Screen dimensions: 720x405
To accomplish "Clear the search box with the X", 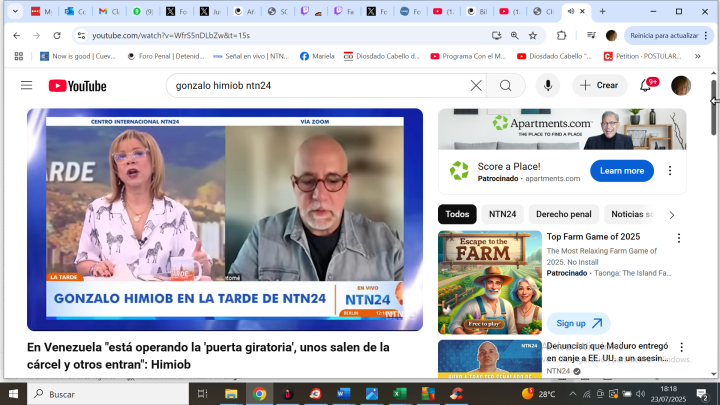I will click(x=476, y=86).
